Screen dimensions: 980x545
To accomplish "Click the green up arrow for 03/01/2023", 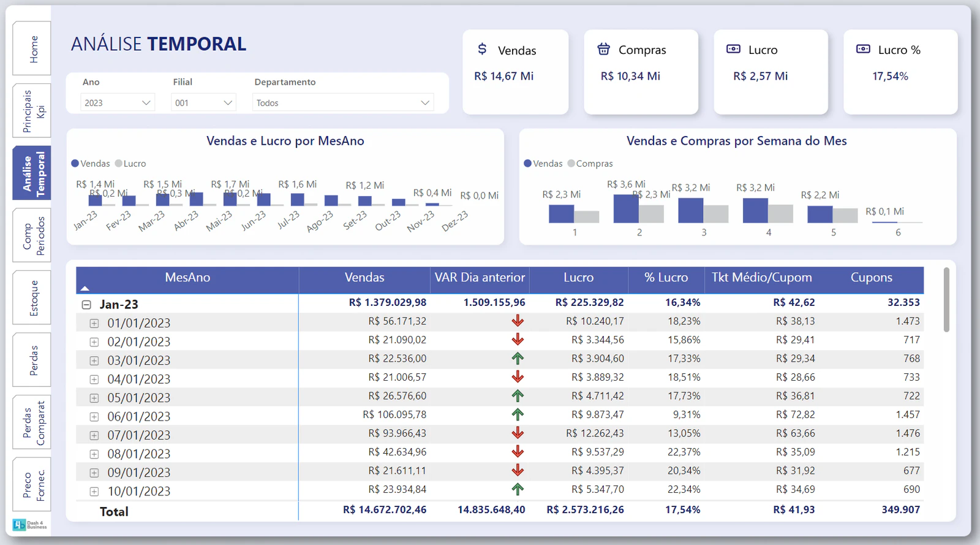I will pos(518,358).
